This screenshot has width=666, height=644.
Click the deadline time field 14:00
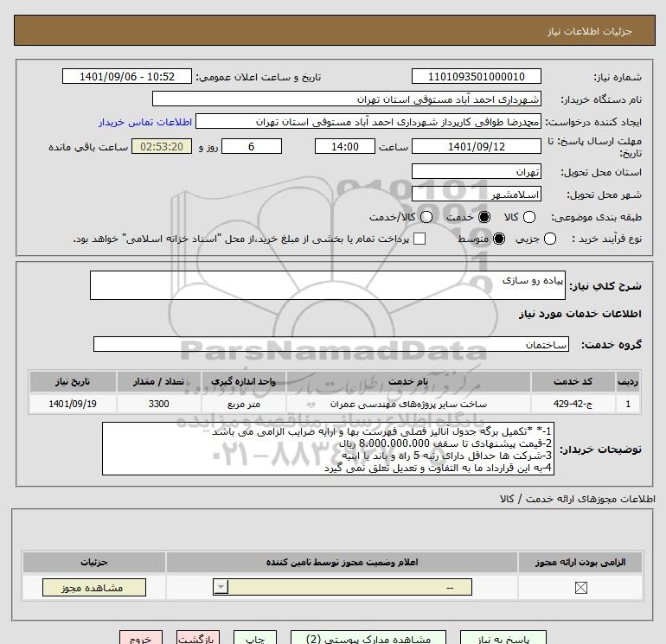345,146
